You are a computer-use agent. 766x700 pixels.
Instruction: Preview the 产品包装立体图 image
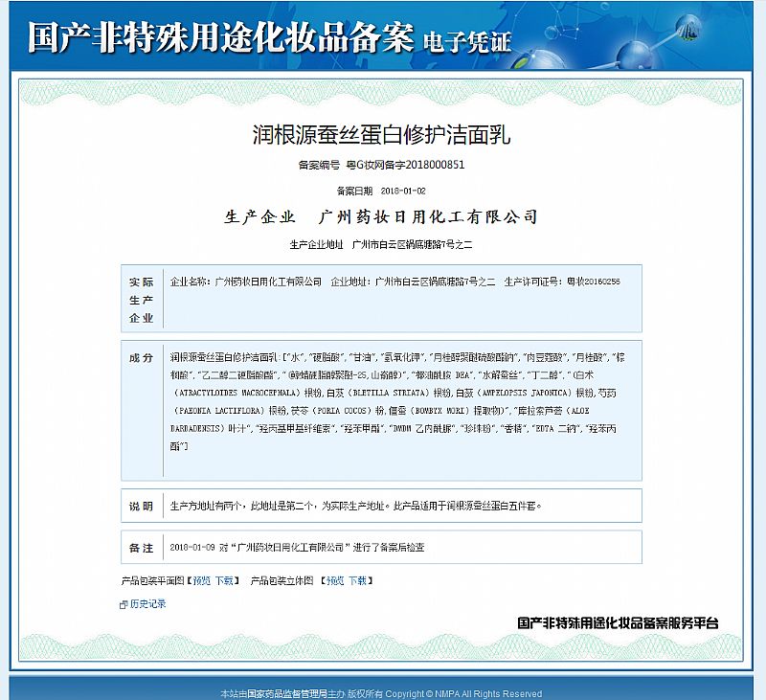point(334,580)
